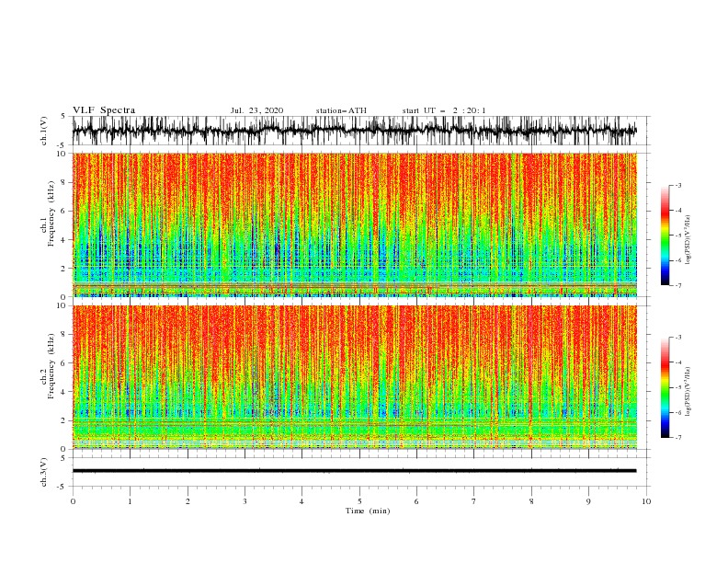This screenshot has height=563, width=728.
Task: Click the 'start UT = 2 :20: 1' label
Action: coord(444,110)
